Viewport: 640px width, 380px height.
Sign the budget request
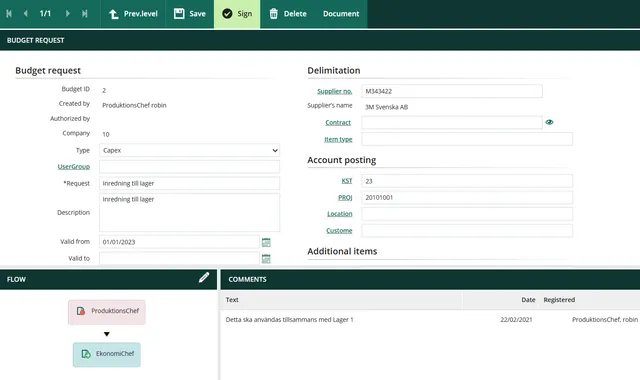click(237, 13)
